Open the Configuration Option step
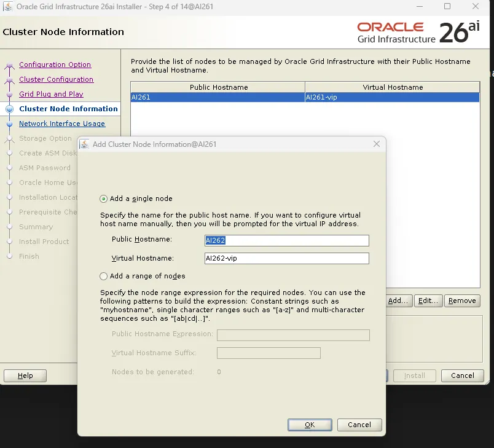Viewport: 494px width, 448px height. (x=55, y=65)
